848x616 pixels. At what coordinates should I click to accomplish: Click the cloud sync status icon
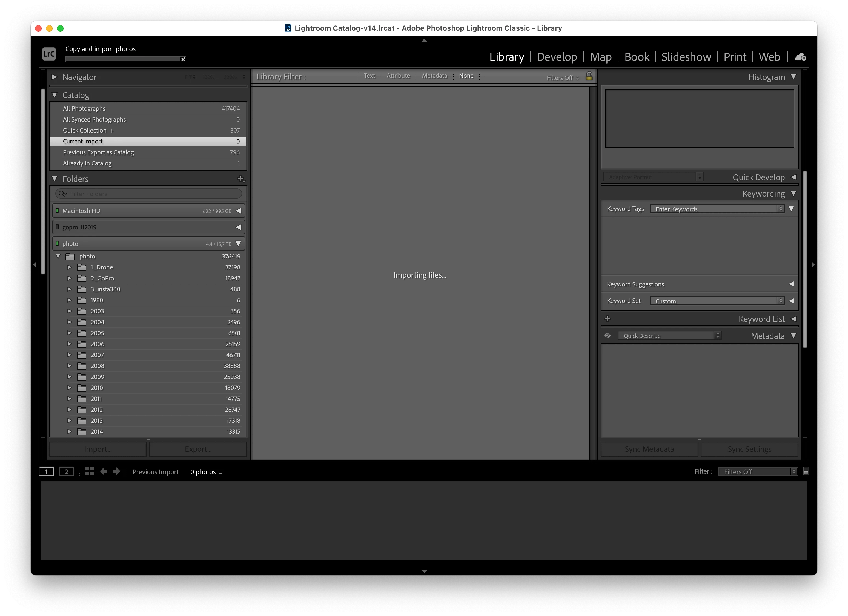point(800,57)
